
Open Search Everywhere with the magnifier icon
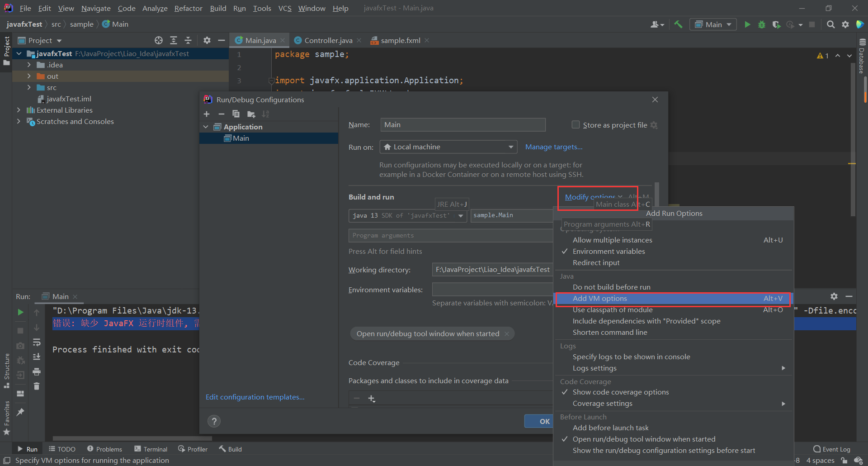coord(830,24)
